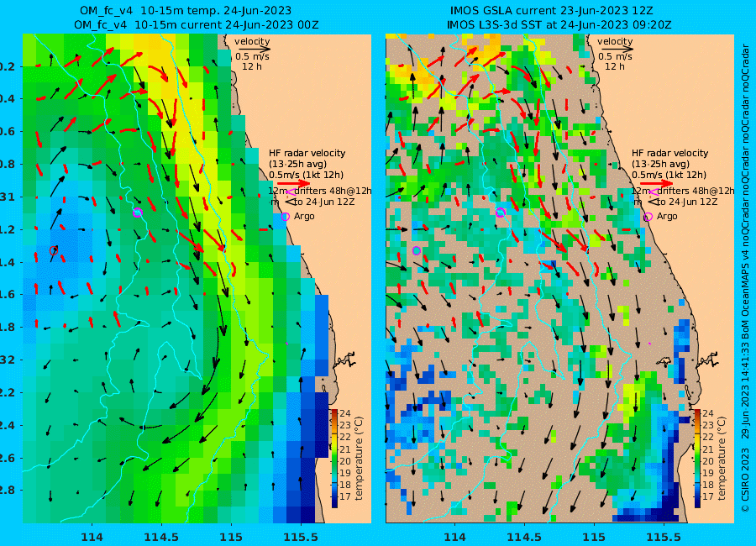Screen dimensions: 756x546
Task: Click the '24' label on the left colorbar
Action: coord(345,413)
